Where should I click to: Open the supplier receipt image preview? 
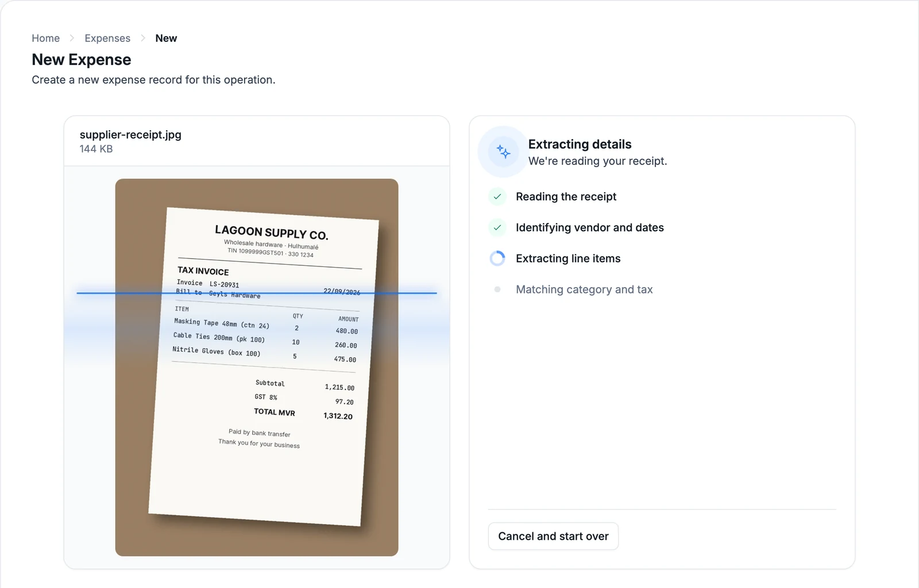257,367
